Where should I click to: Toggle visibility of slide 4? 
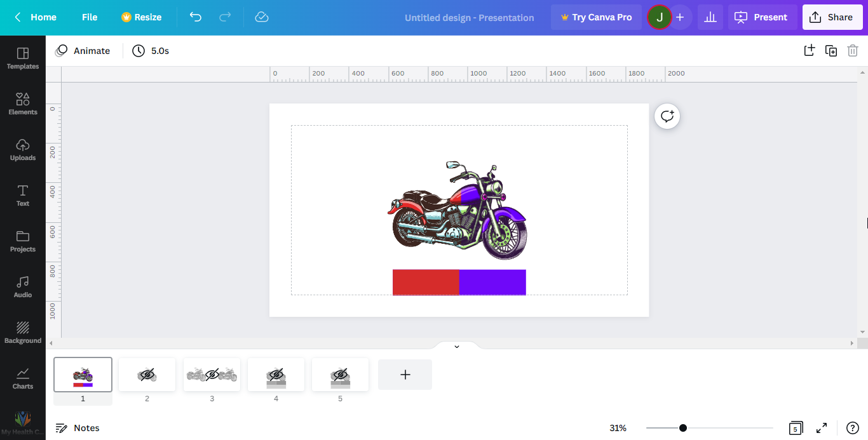276,375
